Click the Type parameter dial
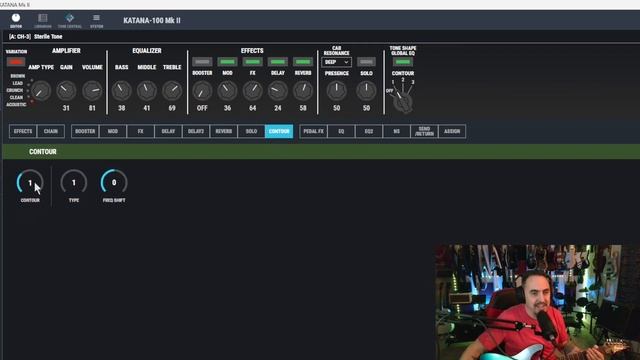The height and width of the screenshot is (360, 640). (x=74, y=182)
